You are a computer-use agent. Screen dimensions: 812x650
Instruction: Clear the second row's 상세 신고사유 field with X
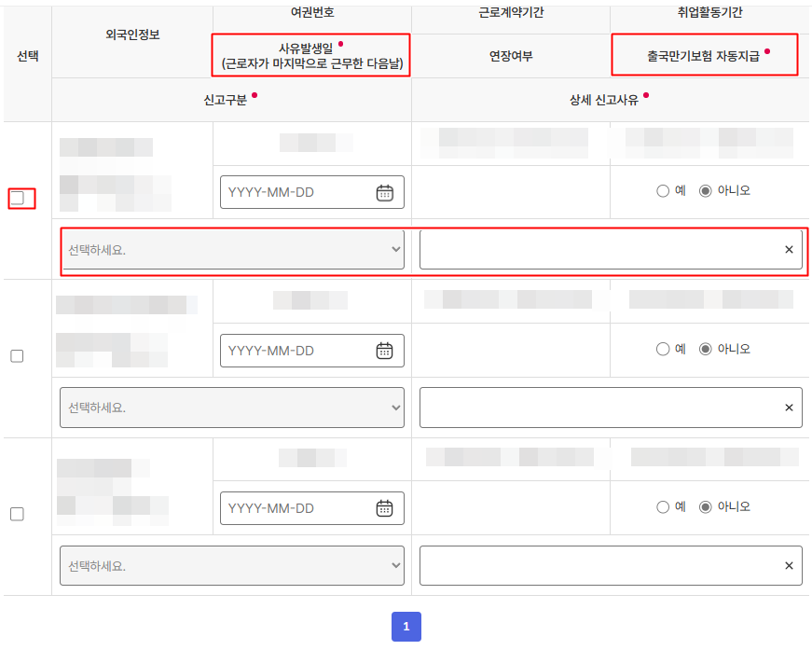(789, 408)
